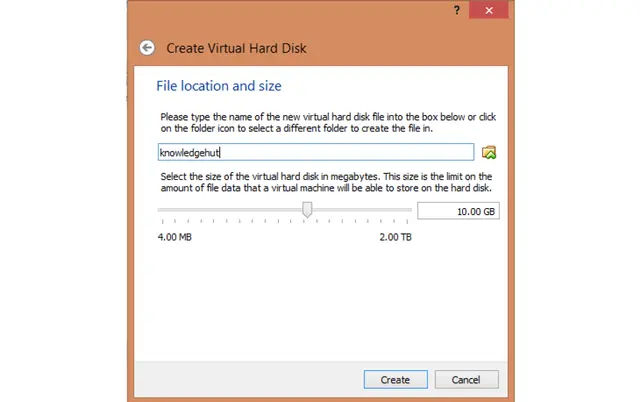The image size is (640, 402).
Task: Click the folder icon to choose location
Action: tap(489, 153)
